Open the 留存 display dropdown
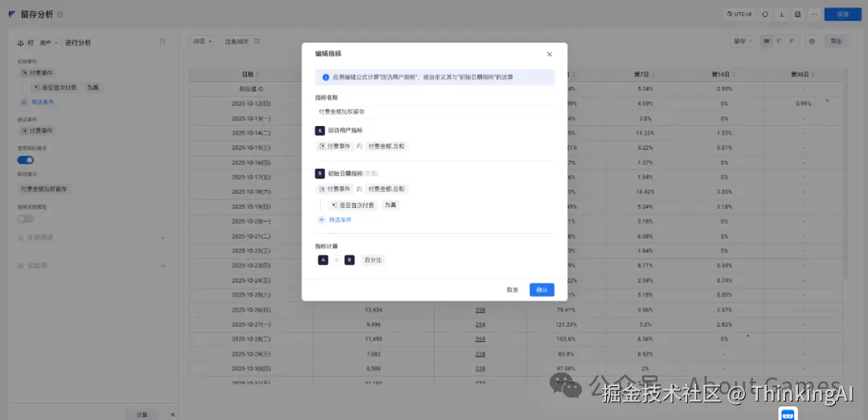Image resolution: width=868 pixels, height=420 pixels. coord(743,41)
